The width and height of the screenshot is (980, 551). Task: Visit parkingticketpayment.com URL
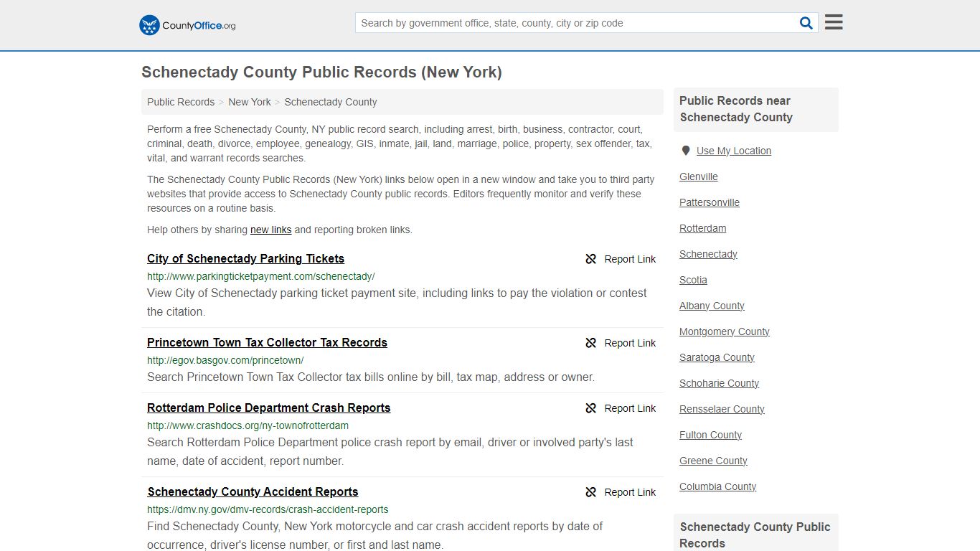tap(261, 276)
